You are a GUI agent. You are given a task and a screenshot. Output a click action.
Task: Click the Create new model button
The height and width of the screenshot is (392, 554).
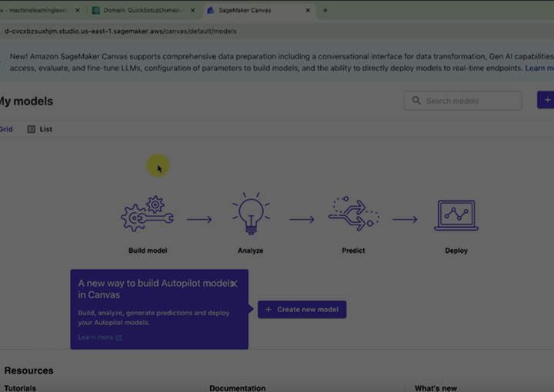pos(302,310)
